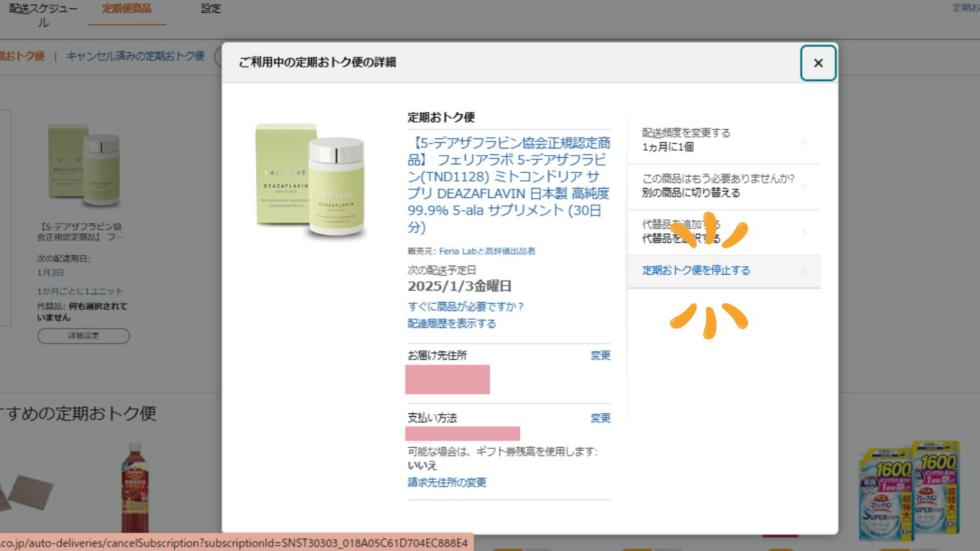
Task: Open 配送スケジュール tab
Action: click(44, 15)
